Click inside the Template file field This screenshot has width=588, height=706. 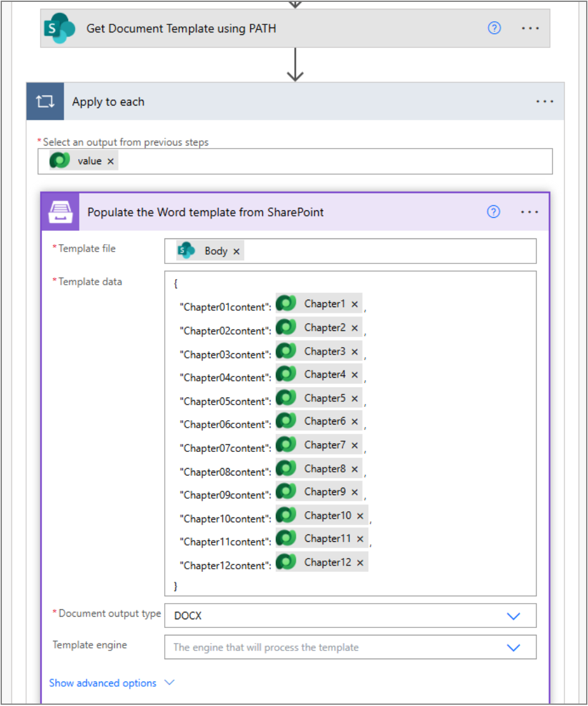tap(350, 251)
